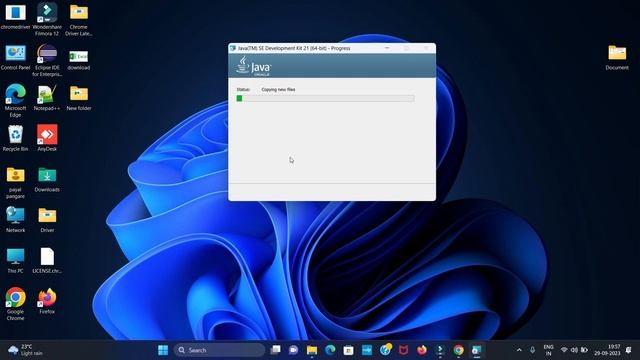Open Firefox from the taskbar
640x360 pixels.
coord(422,350)
